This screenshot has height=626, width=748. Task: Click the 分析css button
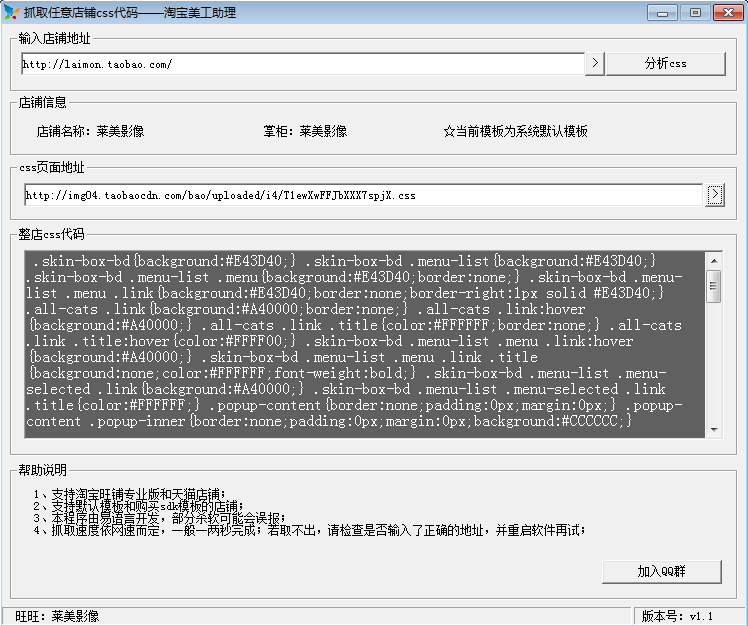coord(665,63)
